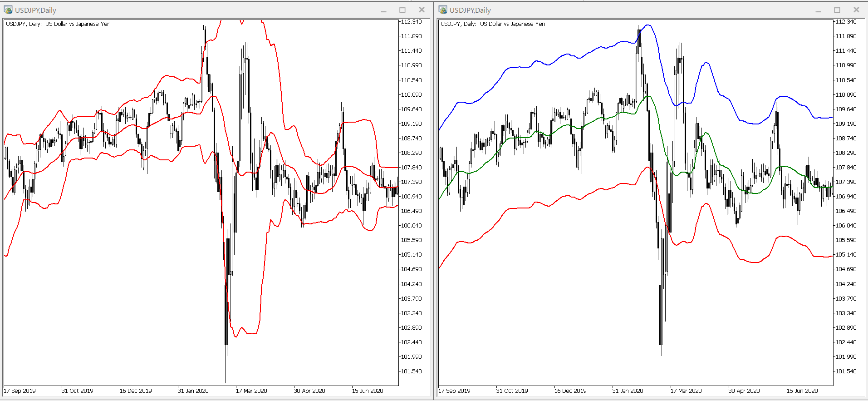The width and height of the screenshot is (868, 401).
Task: Click 111.890 price on right chart scale
Action: click(846, 36)
